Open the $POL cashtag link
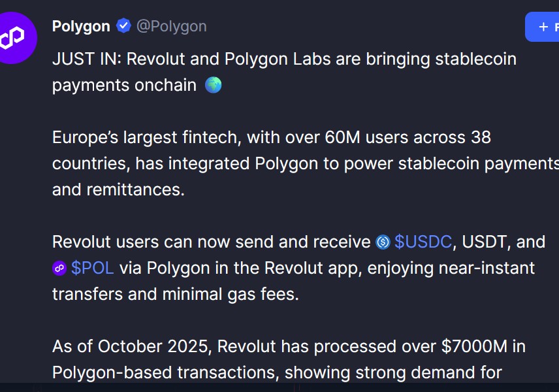Image resolution: width=559 pixels, height=392 pixels. pyautogui.click(x=93, y=268)
